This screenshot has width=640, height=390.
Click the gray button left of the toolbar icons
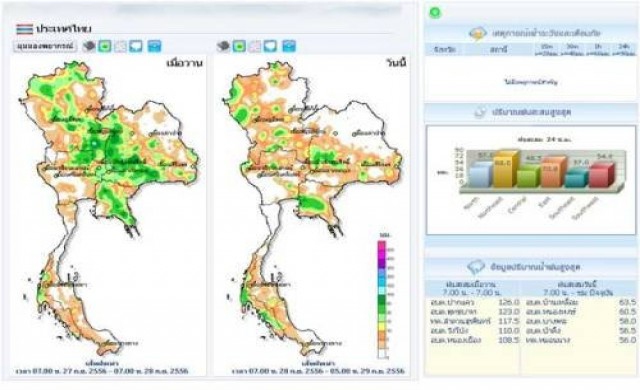[45, 46]
